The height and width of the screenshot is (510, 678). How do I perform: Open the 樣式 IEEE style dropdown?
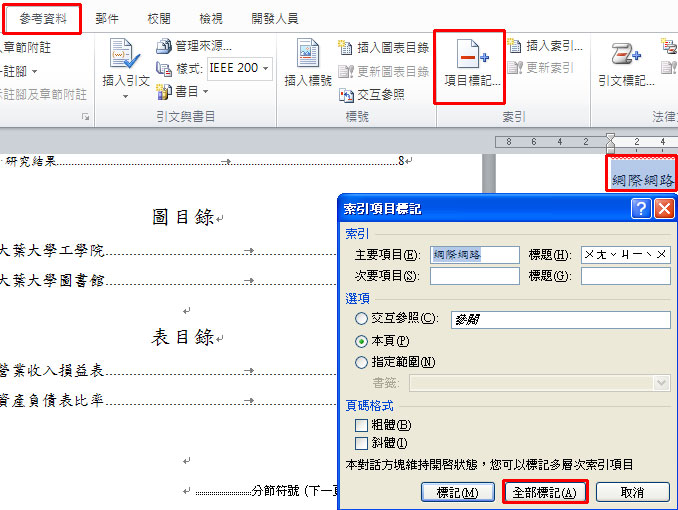(x=266, y=69)
